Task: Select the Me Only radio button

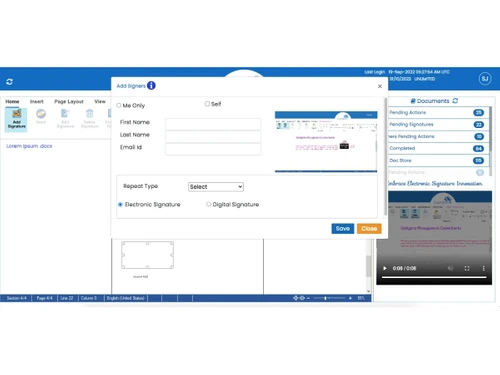Action: pyautogui.click(x=119, y=105)
